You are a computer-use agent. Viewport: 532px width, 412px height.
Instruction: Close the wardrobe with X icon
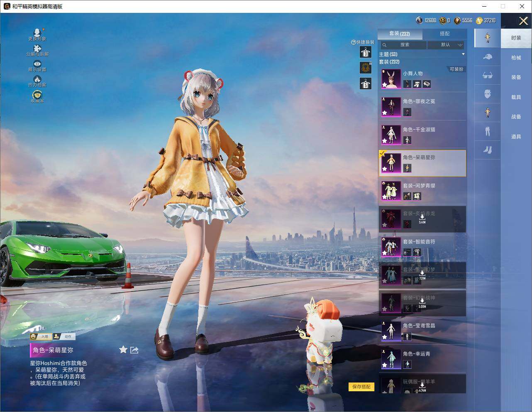pyautogui.click(x=523, y=21)
